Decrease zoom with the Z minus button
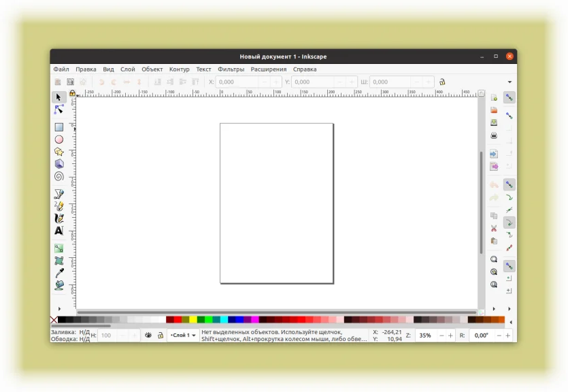Screen dimensions: 568x392 point(441,336)
